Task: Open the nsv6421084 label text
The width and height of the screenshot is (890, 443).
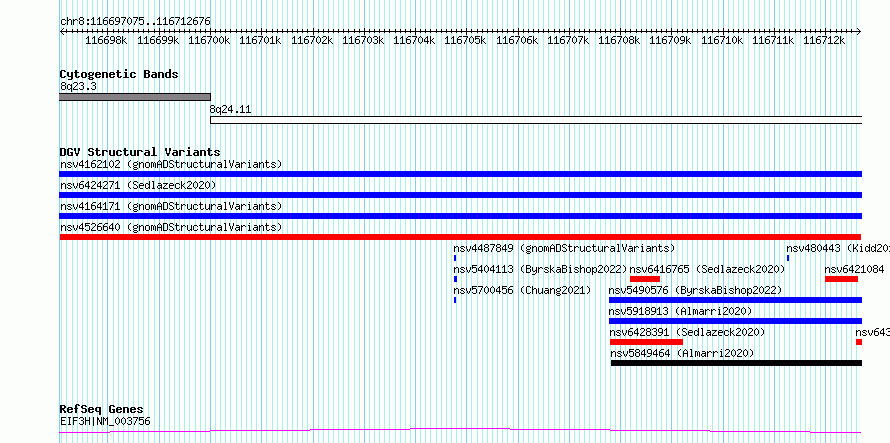Action: 854,269
